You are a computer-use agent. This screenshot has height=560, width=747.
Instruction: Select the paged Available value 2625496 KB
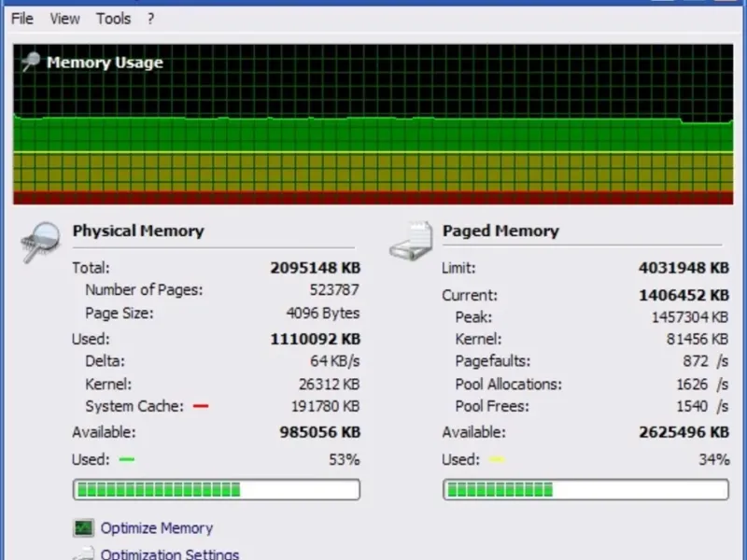click(684, 432)
